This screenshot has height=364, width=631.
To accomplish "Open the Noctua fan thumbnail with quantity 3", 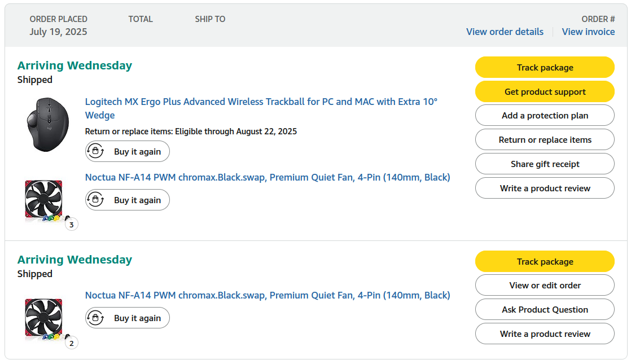I will pos(44,200).
